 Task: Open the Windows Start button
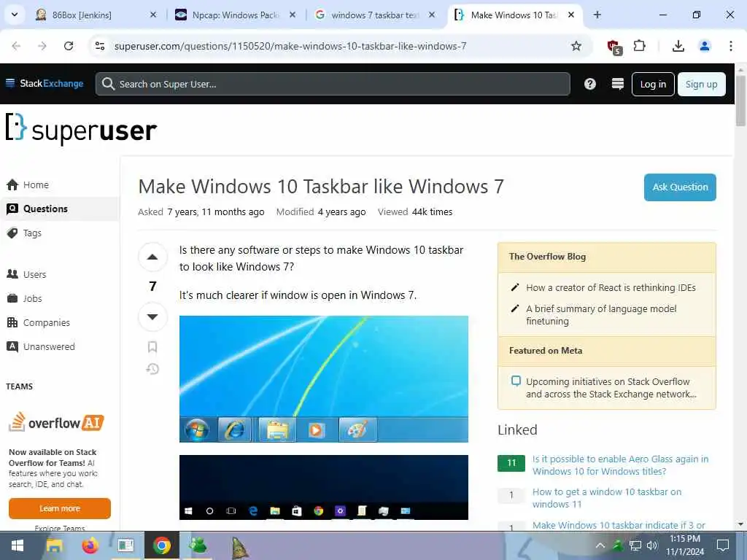tap(18, 545)
